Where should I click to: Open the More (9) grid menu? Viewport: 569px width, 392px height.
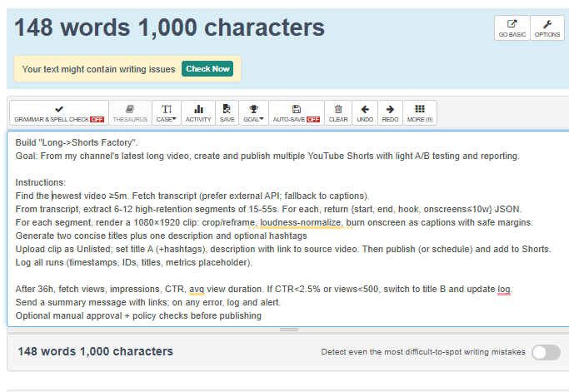click(x=420, y=113)
